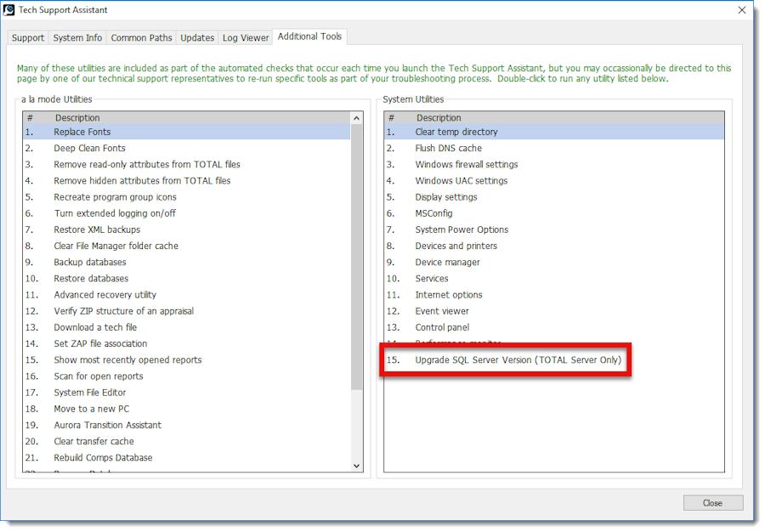Select Set ZAP file association
Screen dimensions: 765x532
point(186,344)
